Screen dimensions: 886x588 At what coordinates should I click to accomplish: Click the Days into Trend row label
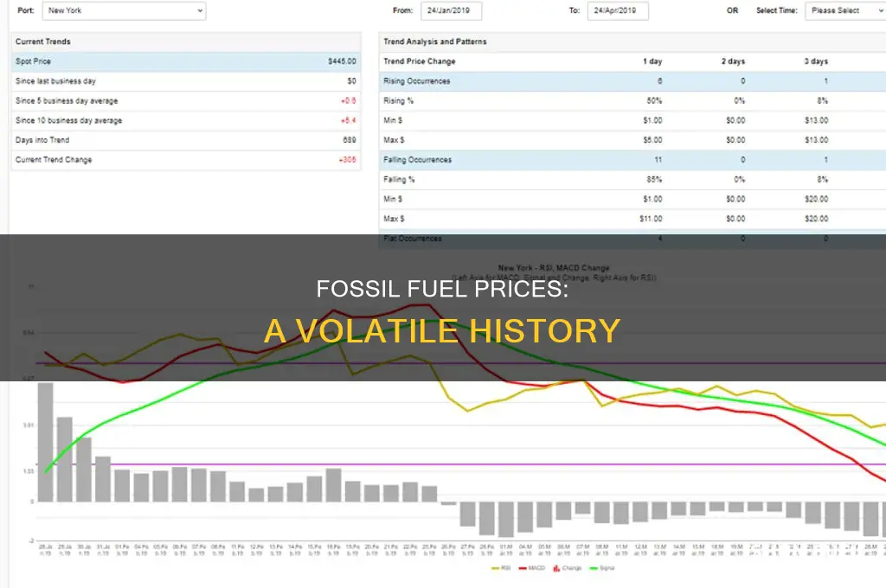coord(42,140)
